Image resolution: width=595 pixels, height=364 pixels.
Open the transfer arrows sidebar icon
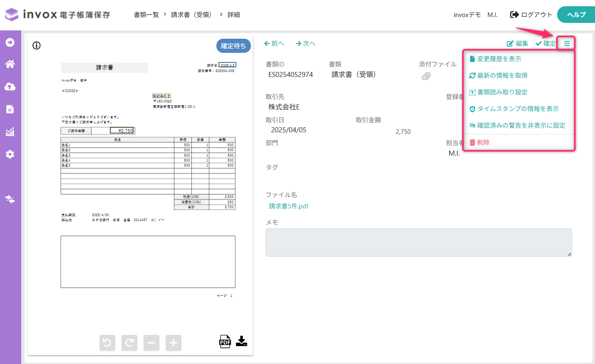pos(10,199)
